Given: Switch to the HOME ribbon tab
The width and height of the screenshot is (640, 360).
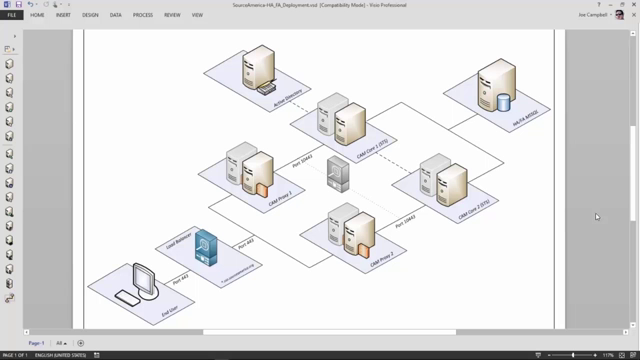Looking at the screenshot, I should click(x=37, y=15).
